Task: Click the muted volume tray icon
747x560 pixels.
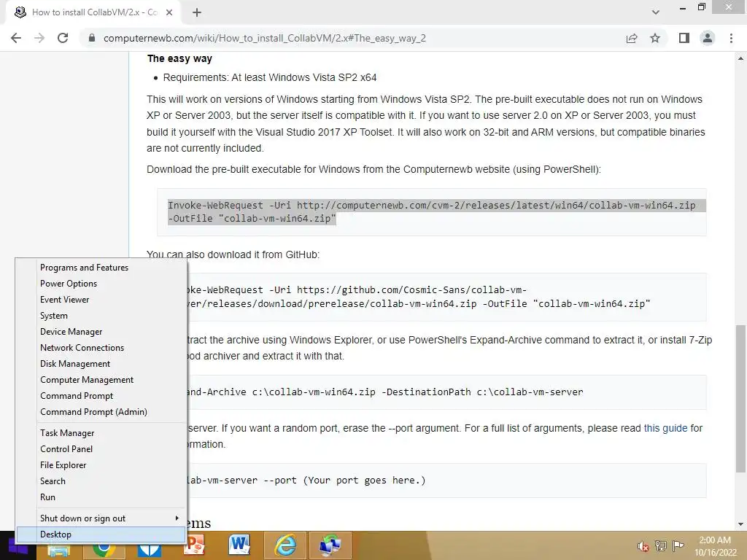Action: pos(643,546)
